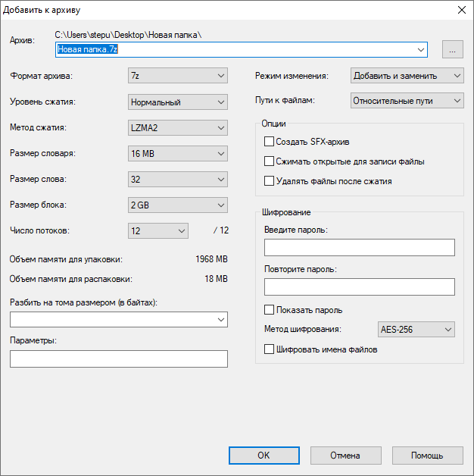Image resolution: width=474 pixels, height=476 pixels.
Task: Open the Число потоков dropdown showing 12
Action: [158, 231]
